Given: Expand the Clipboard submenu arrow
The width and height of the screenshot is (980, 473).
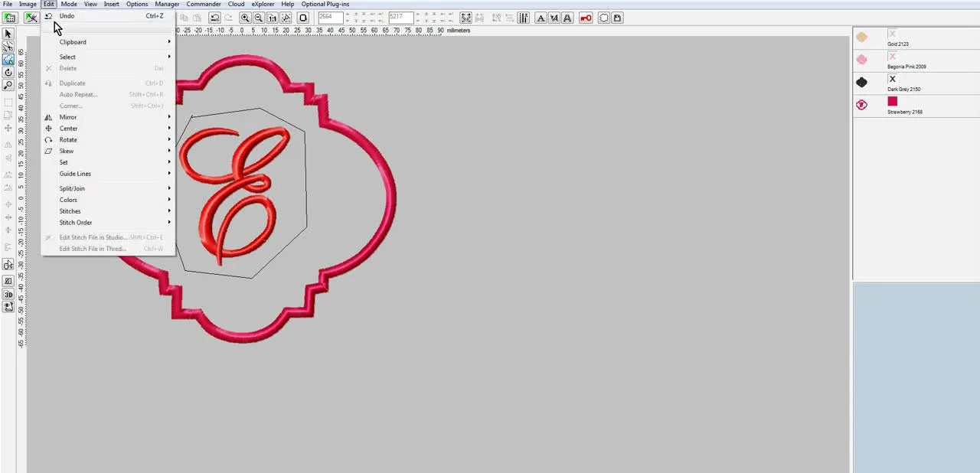Looking at the screenshot, I should (170, 42).
